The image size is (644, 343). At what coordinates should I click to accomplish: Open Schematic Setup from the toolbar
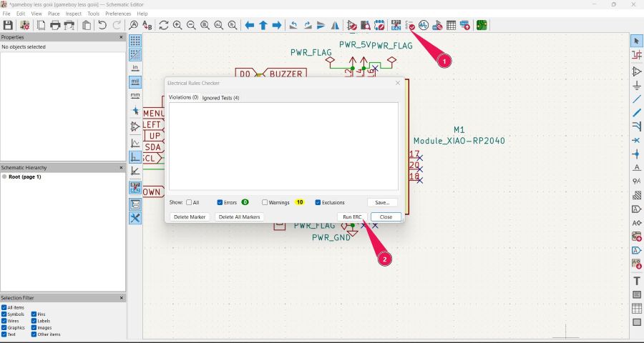click(x=24, y=25)
